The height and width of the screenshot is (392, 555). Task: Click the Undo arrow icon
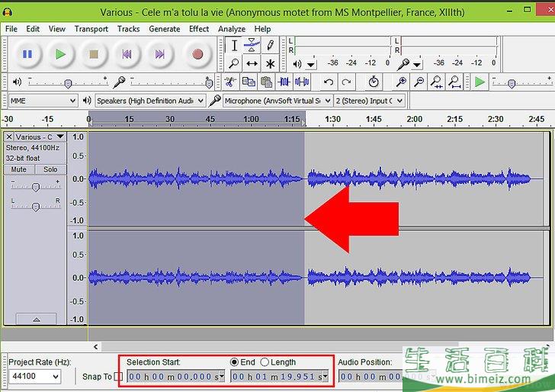pyautogui.click(x=329, y=82)
